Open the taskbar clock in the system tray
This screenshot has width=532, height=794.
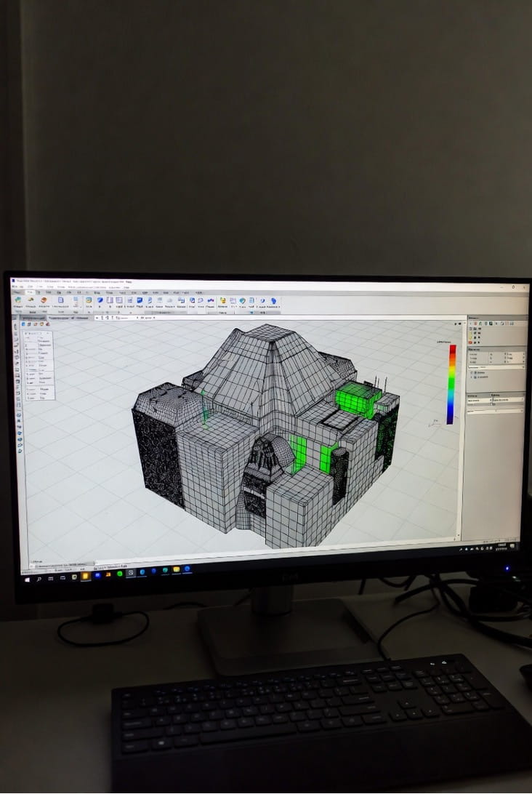click(x=501, y=547)
